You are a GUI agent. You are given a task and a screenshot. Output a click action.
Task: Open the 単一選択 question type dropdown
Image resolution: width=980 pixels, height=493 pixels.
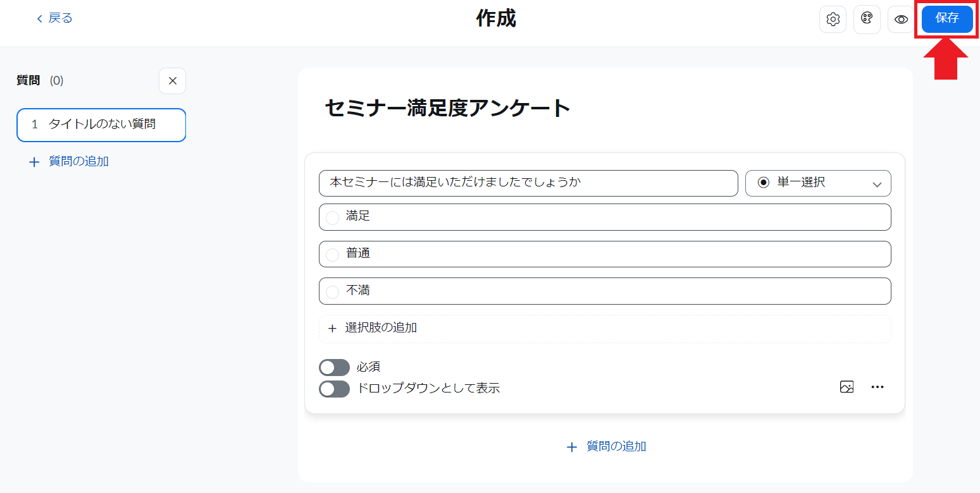click(x=818, y=183)
